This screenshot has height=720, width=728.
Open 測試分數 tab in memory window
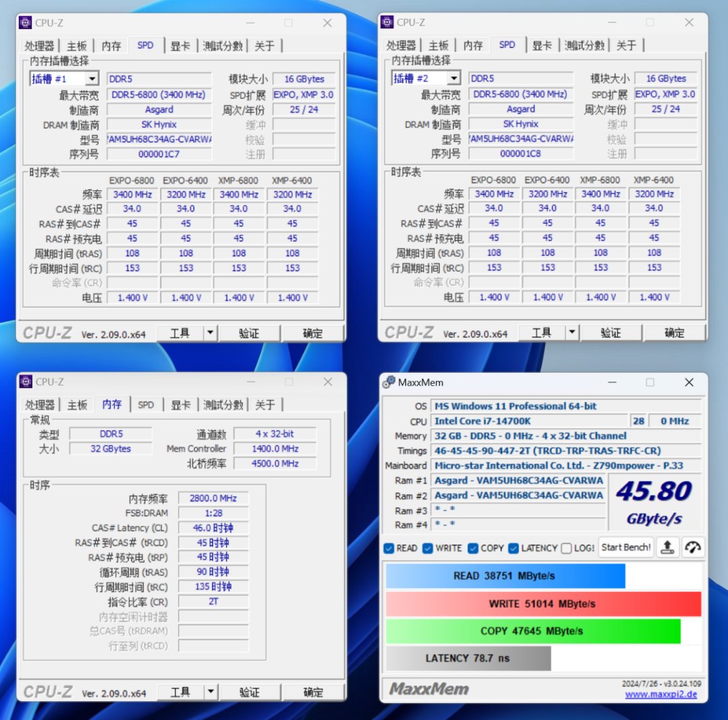[x=223, y=404]
